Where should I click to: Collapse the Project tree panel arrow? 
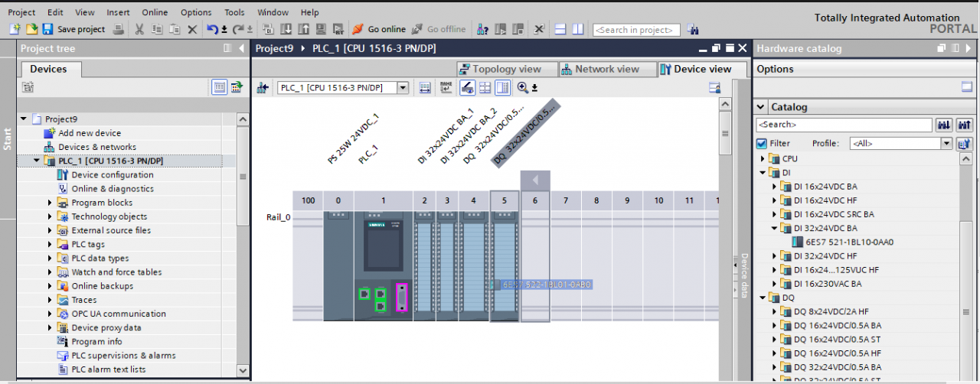tap(242, 48)
